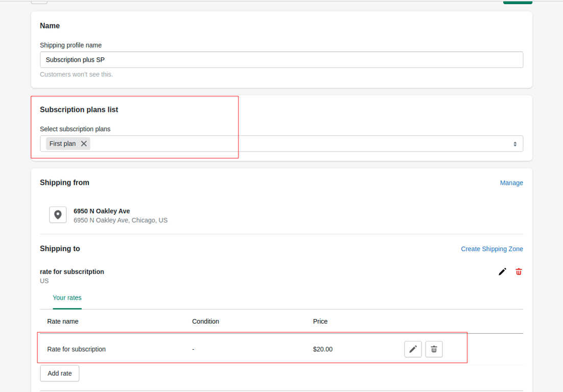Click the Rate name column header

point(63,322)
